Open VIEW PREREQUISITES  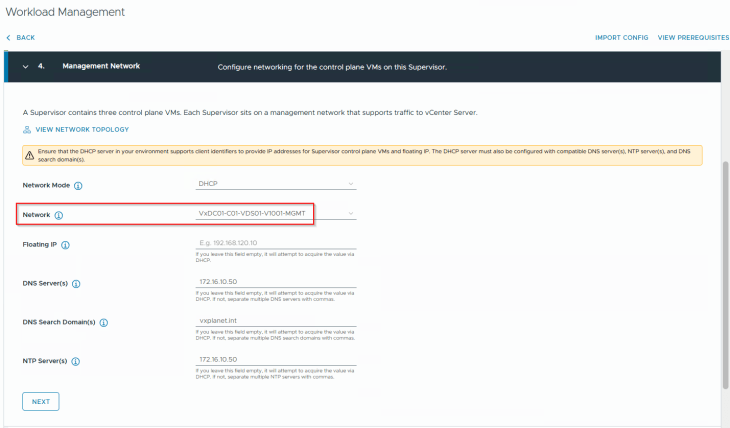[693, 37]
